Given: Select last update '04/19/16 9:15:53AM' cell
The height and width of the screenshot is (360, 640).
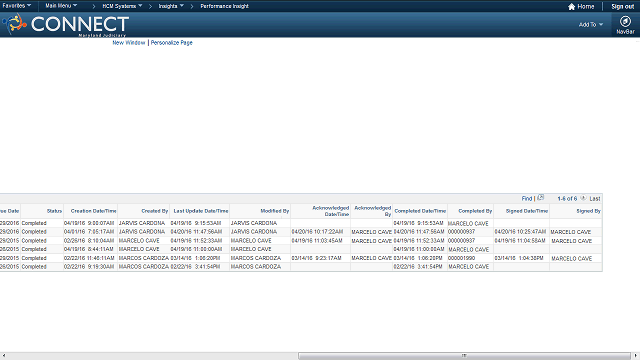Looking at the screenshot, I should click(196, 223).
